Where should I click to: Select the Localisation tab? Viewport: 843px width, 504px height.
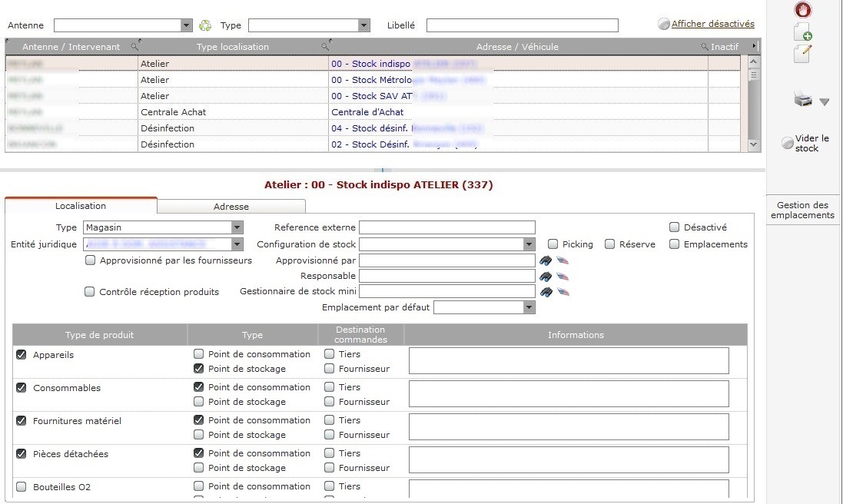[x=81, y=206]
